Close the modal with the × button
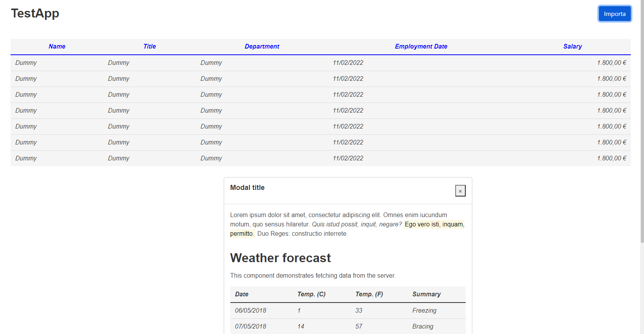This screenshot has height=334, width=644. [x=460, y=191]
